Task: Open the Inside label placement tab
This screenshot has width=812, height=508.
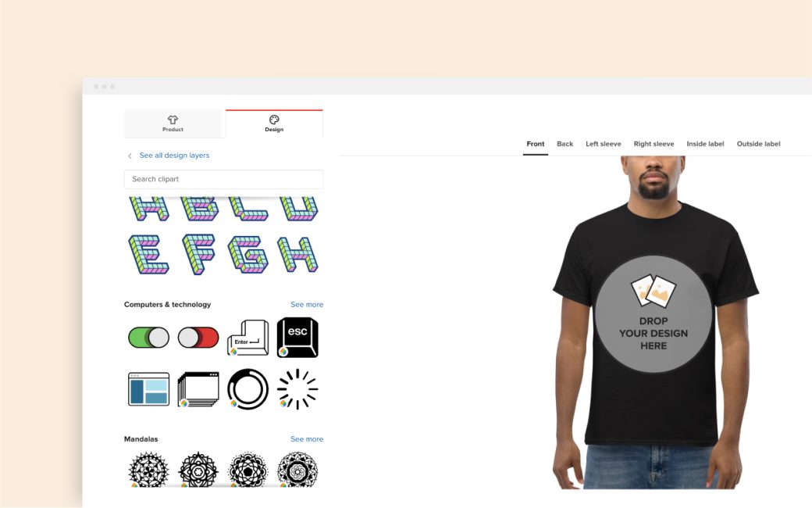Action: pyautogui.click(x=705, y=144)
